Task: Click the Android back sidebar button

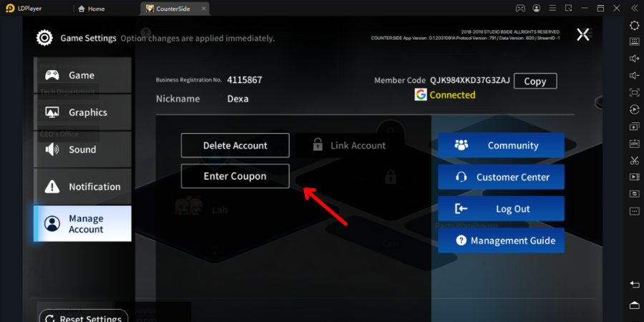Action: (634, 285)
